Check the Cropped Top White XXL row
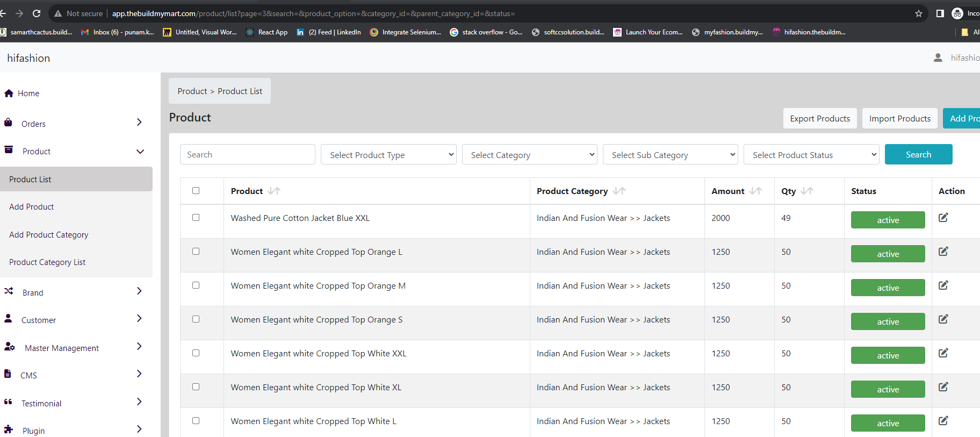The image size is (980, 437). [x=196, y=353]
